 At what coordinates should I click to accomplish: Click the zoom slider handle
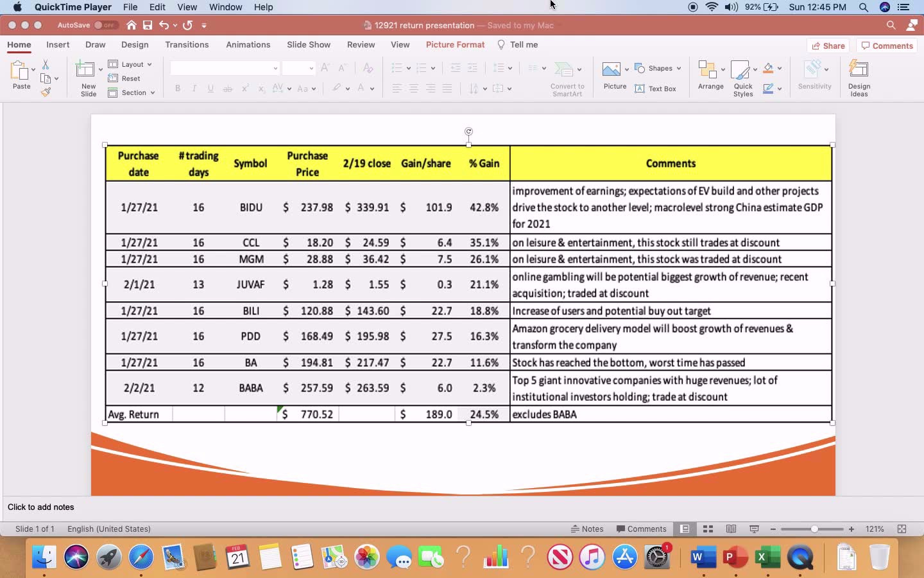pos(814,529)
